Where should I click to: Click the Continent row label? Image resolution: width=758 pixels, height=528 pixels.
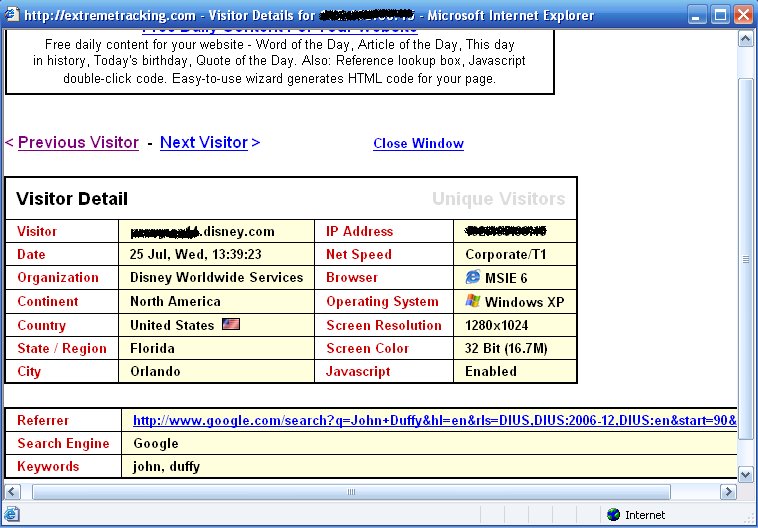(x=48, y=301)
